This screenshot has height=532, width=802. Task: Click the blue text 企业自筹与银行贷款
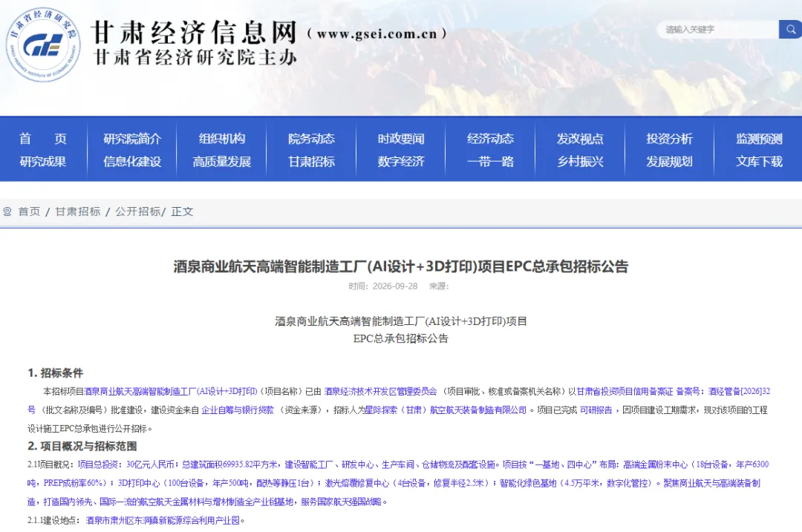click(x=238, y=410)
